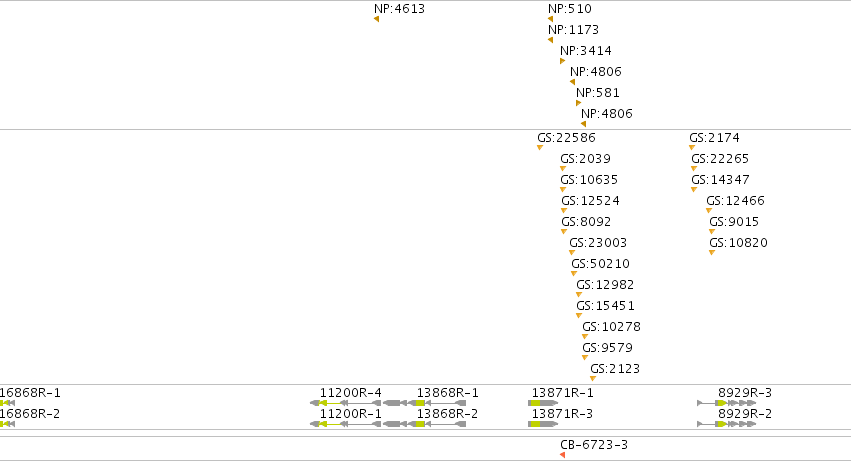This screenshot has width=851, height=461.
Task: Click the NP:4613 insertion triangle marker
Action: (377, 20)
